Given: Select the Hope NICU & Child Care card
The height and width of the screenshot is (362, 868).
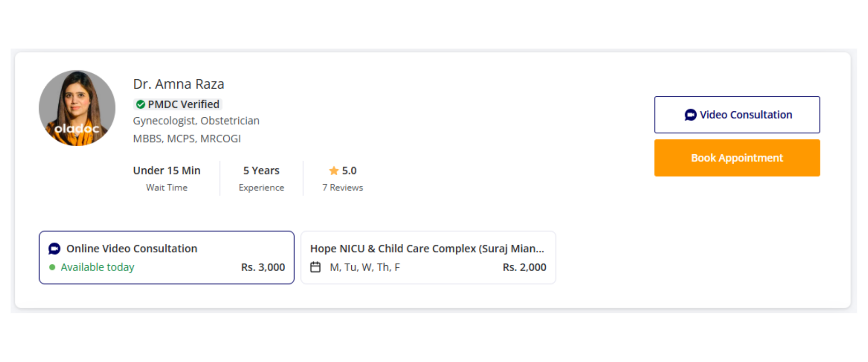Looking at the screenshot, I should [428, 257].
